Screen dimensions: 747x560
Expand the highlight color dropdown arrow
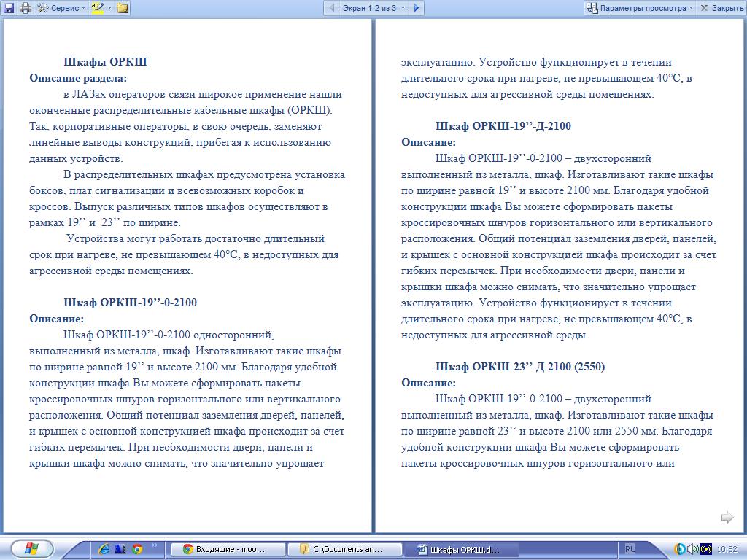click(109, 7)
